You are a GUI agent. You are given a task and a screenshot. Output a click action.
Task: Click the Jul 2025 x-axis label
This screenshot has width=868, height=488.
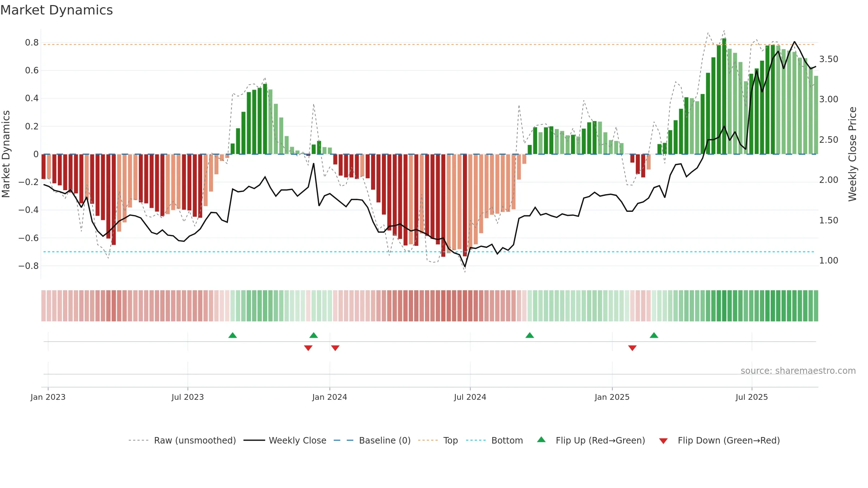click(752, 397)
